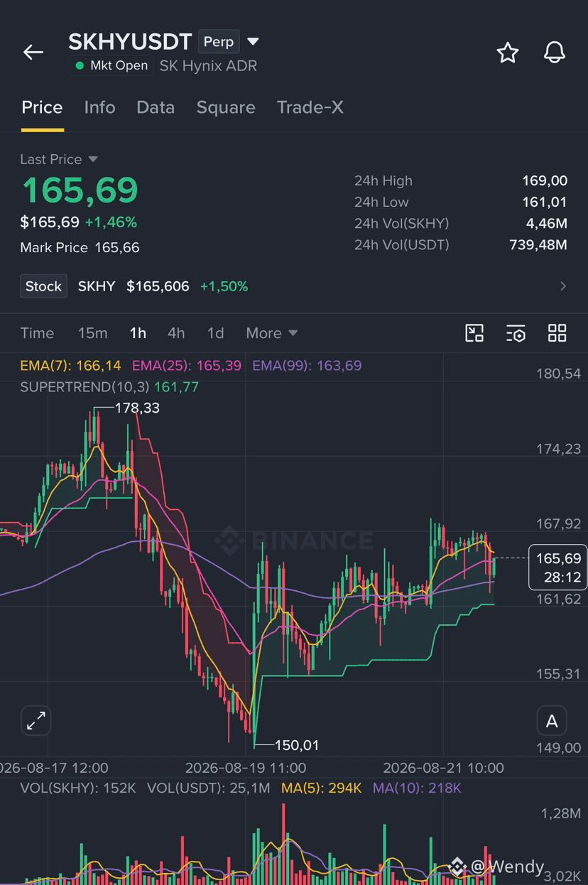Switch to the Trade-X tab

coord(310,107)
